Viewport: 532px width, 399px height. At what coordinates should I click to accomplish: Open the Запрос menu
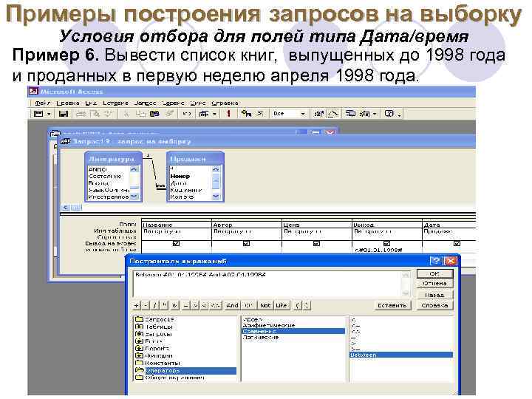pyautogui.click(x=146, y=103)
